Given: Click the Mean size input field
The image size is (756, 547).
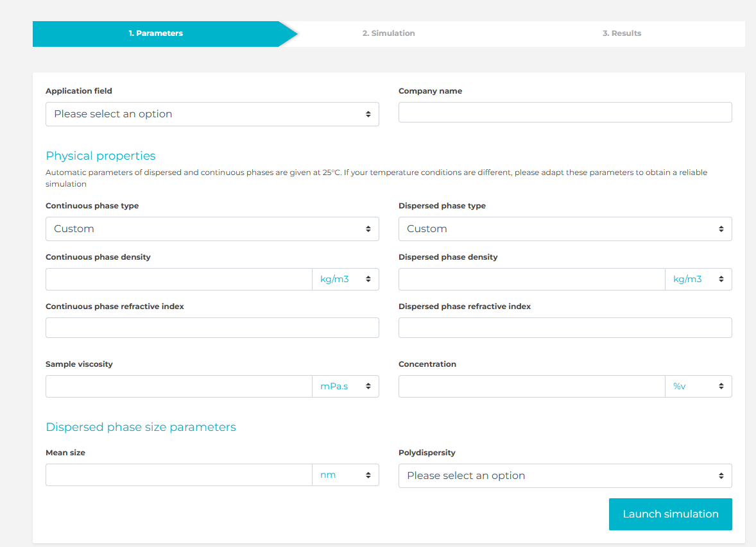Looking at the screenshot, I should coord(178,475).
